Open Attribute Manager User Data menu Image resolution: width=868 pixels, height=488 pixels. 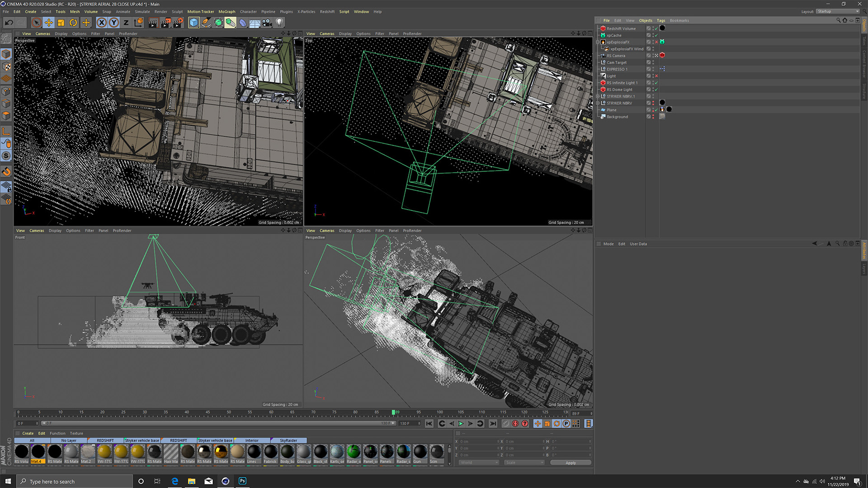(x=638, y=244)
